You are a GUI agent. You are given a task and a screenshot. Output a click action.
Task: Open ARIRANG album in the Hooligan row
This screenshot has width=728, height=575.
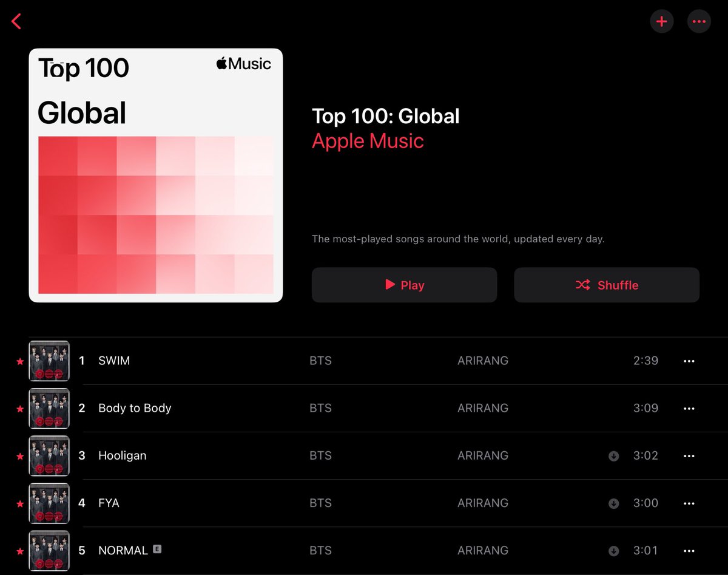pos(483,455)
